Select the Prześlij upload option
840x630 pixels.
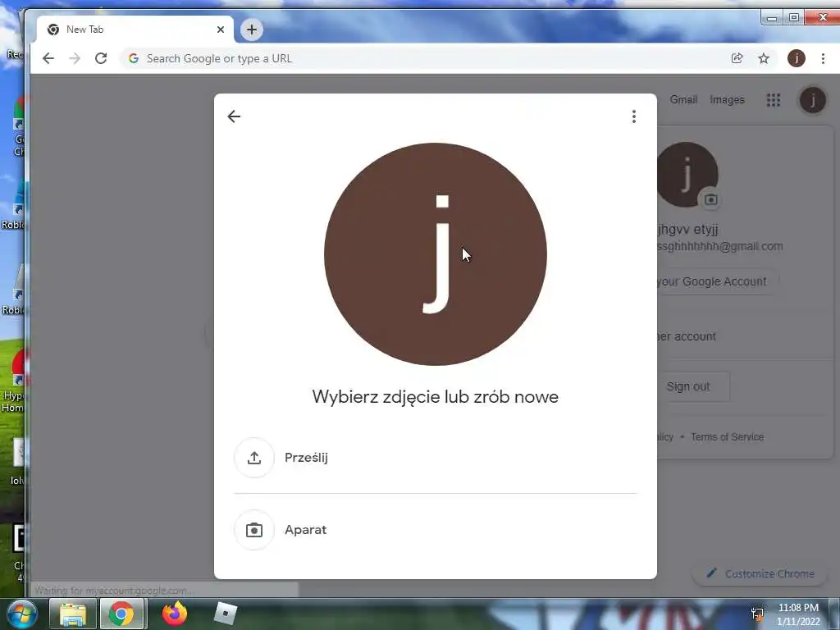click(x=435, y=458)
